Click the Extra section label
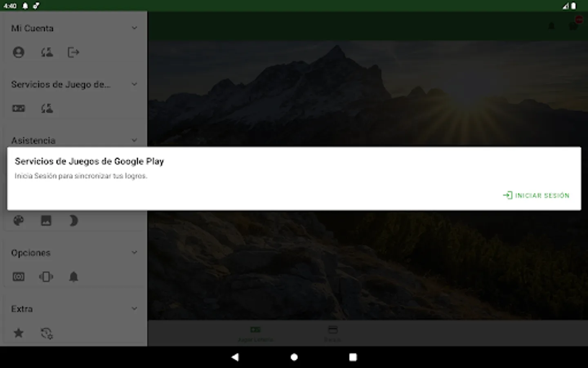The width and height of the screenshot is (588, 368). tap(22, 309)
